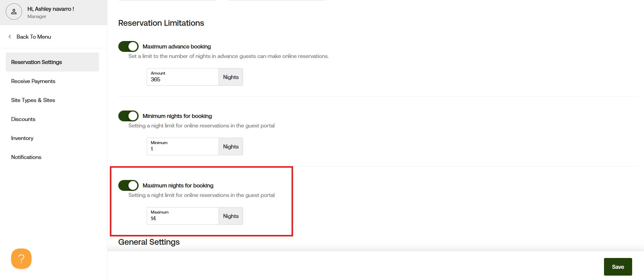The width and height of the screenshot is (644, 280).
Task: Click the 'Set a limit to the number of nights' description
Action: (x=228, y=56)
